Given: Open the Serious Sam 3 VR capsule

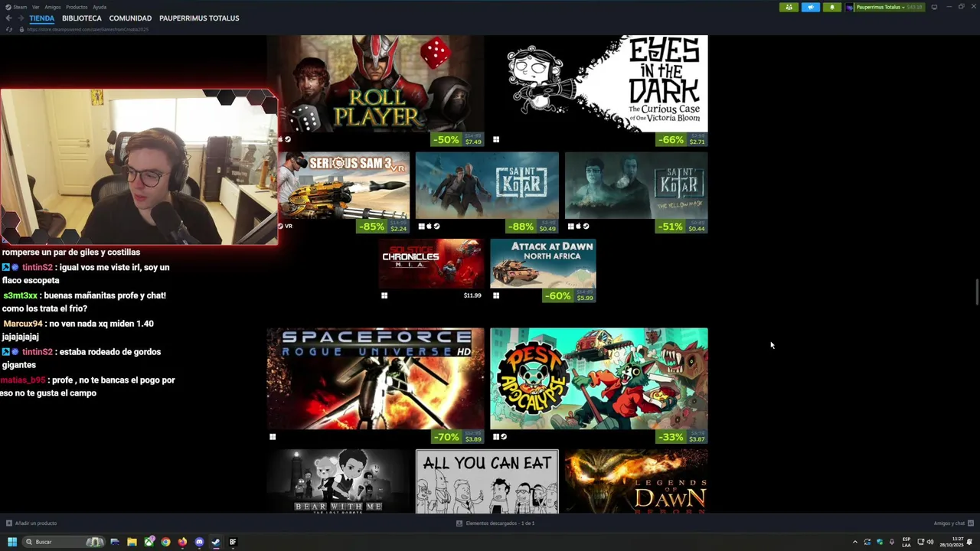Looking at the screenshot, I should click(344, 185).
